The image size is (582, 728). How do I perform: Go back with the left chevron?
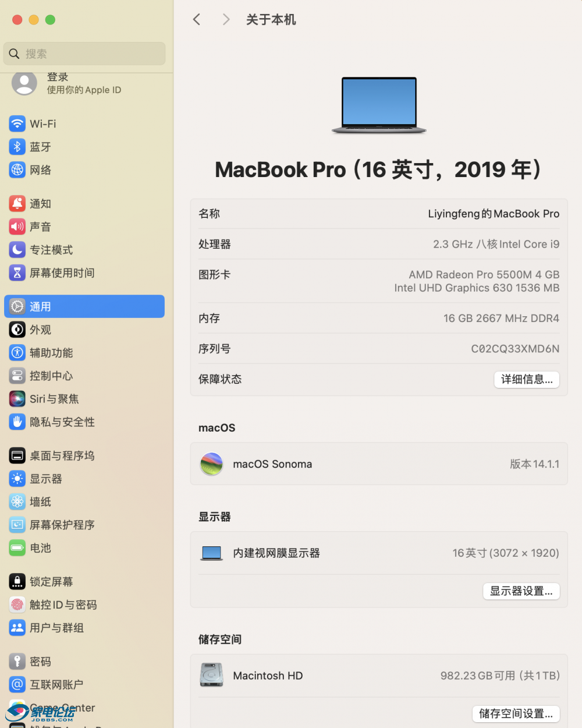(x=197, y=19)
